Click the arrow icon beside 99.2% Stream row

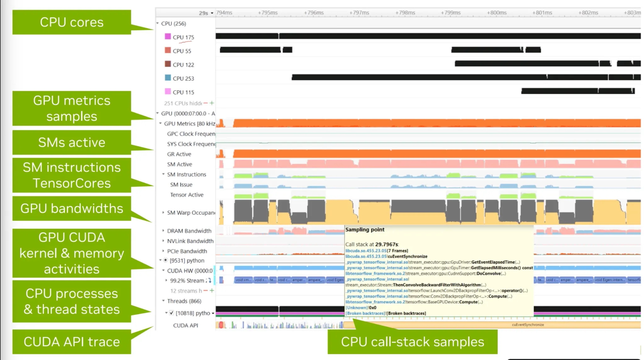[209, 280]
